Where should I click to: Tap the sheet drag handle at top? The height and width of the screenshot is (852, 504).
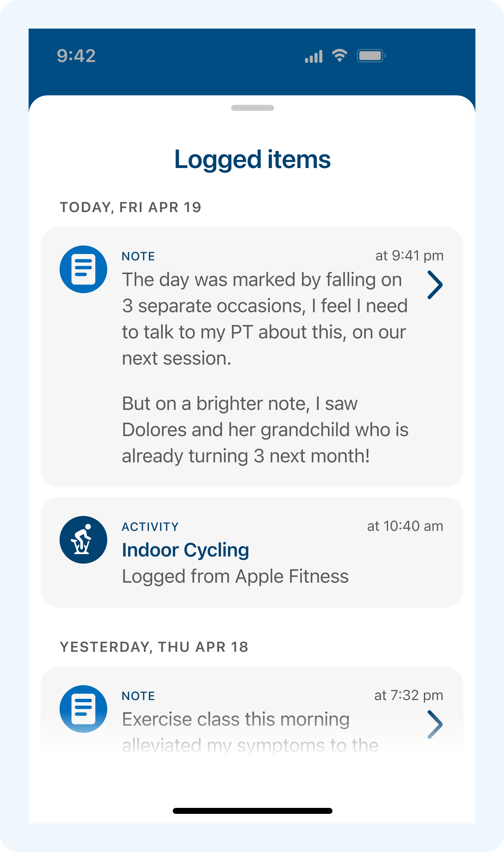(x=252, y=108)
